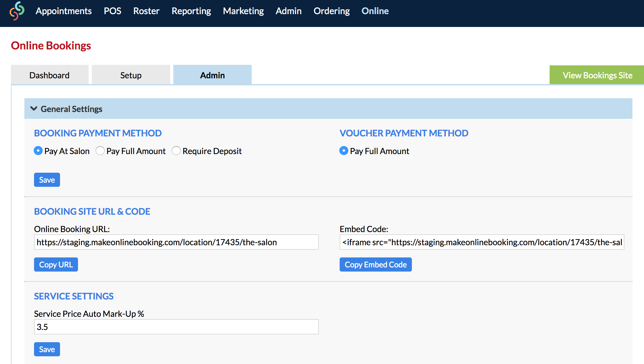644x364 pixels.
Task: Click the Embed Code field
Action: click(x=482, y=242)
